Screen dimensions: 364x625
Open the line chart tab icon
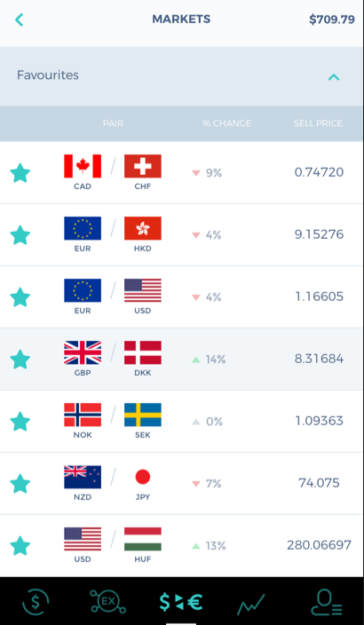point(250,604)
